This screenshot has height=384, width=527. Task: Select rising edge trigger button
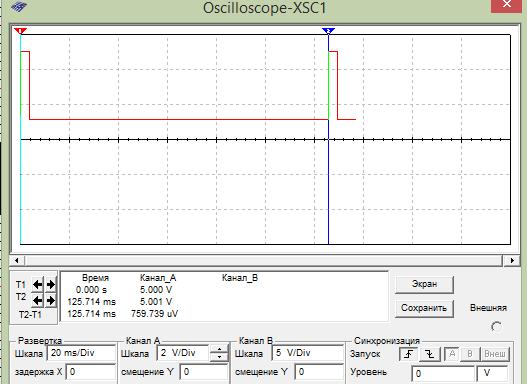409,354
